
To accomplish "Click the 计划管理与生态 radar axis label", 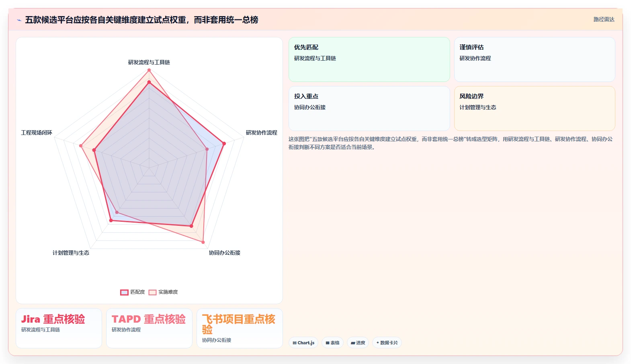I will [71, 253].
